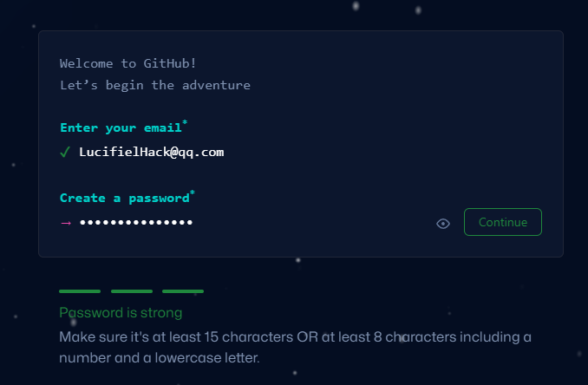
Task: Click the pink arrow prompt icon
Action: click(66, 223)
